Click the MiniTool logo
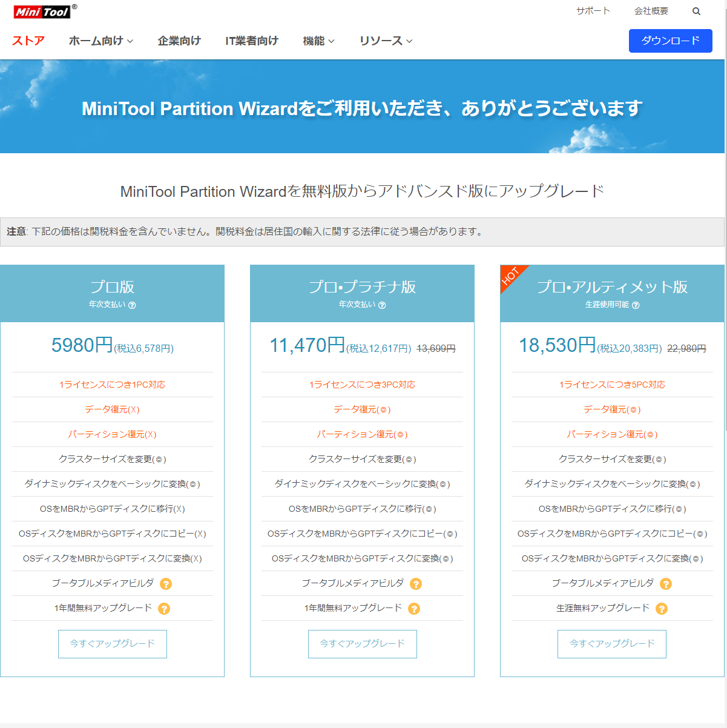The image size is (727, 728). [x=45, y=11]
